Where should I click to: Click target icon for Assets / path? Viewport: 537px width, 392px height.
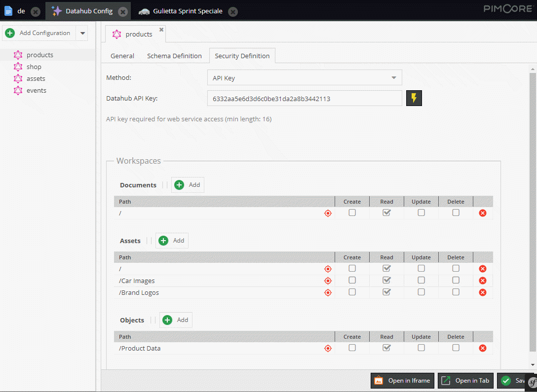pyautogui.click(x=328, y=269)
